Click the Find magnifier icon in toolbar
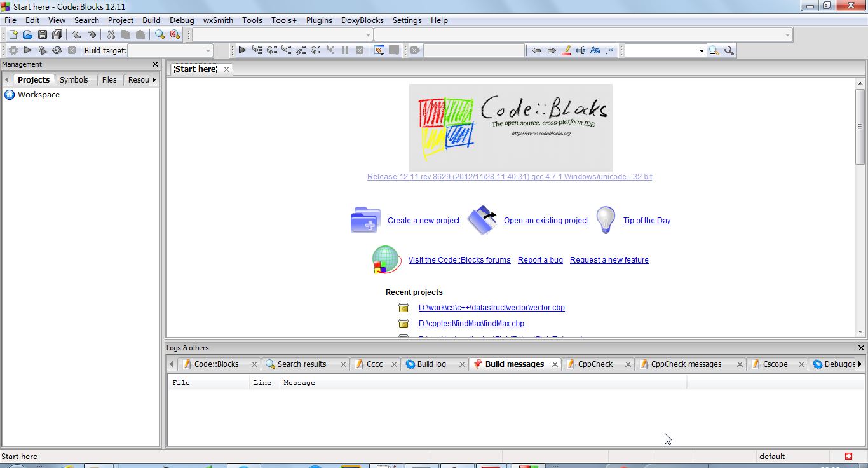868x468 pixels. point(159,34)
